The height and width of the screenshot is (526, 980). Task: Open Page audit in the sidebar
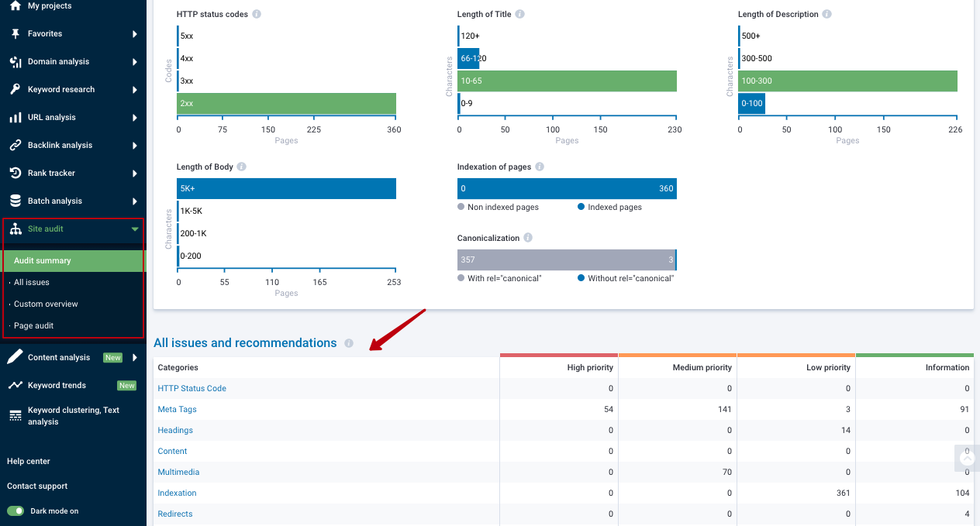click(x=33, y=326)
